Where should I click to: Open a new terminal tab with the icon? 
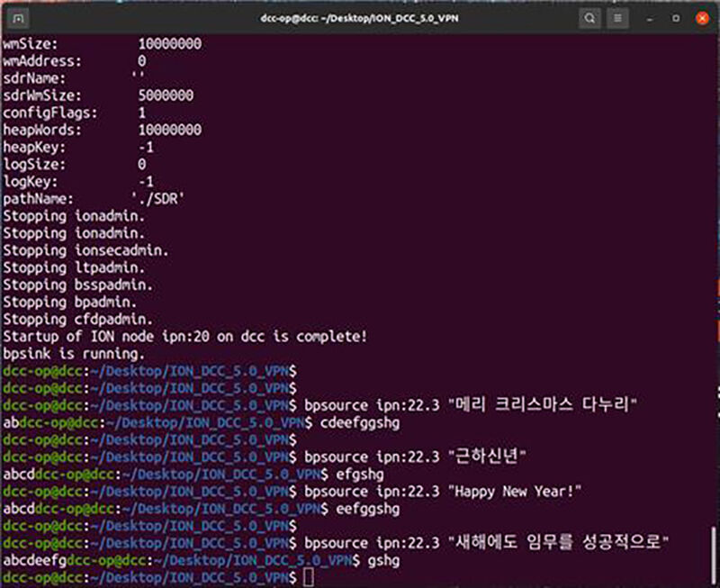[18, 18]
